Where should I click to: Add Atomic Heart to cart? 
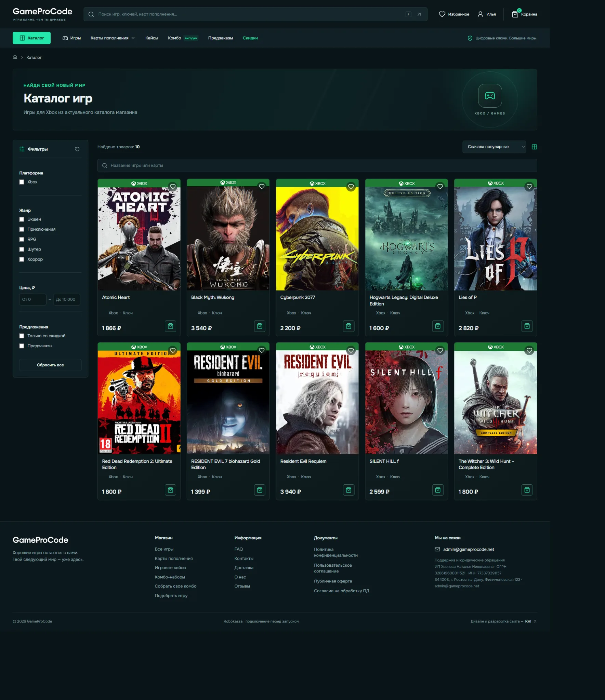coord(170,326)
